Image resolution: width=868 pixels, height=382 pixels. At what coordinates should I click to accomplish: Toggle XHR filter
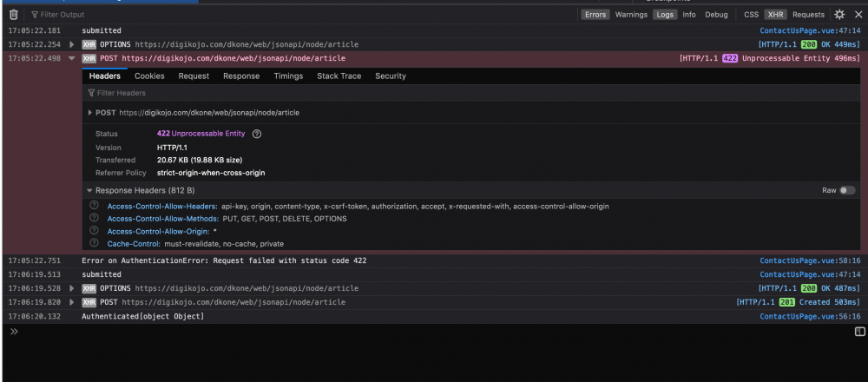click(x=775, y=15)
